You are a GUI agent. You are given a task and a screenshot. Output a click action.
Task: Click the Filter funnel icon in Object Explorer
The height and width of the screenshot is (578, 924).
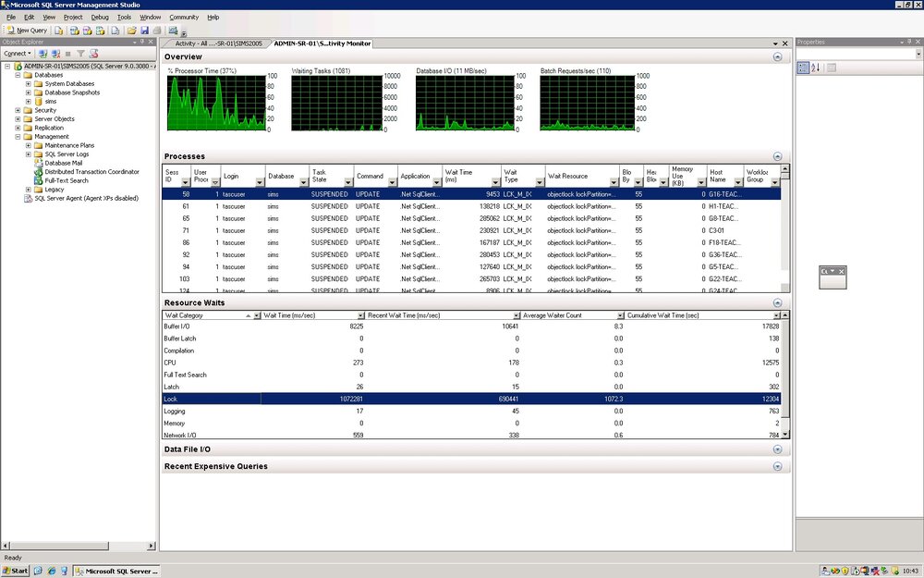[80, 54]
